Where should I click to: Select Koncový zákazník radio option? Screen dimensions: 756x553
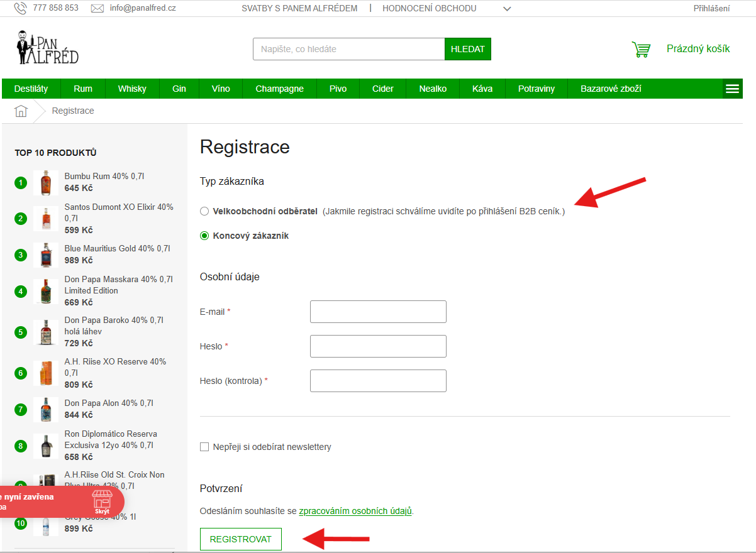204,236
